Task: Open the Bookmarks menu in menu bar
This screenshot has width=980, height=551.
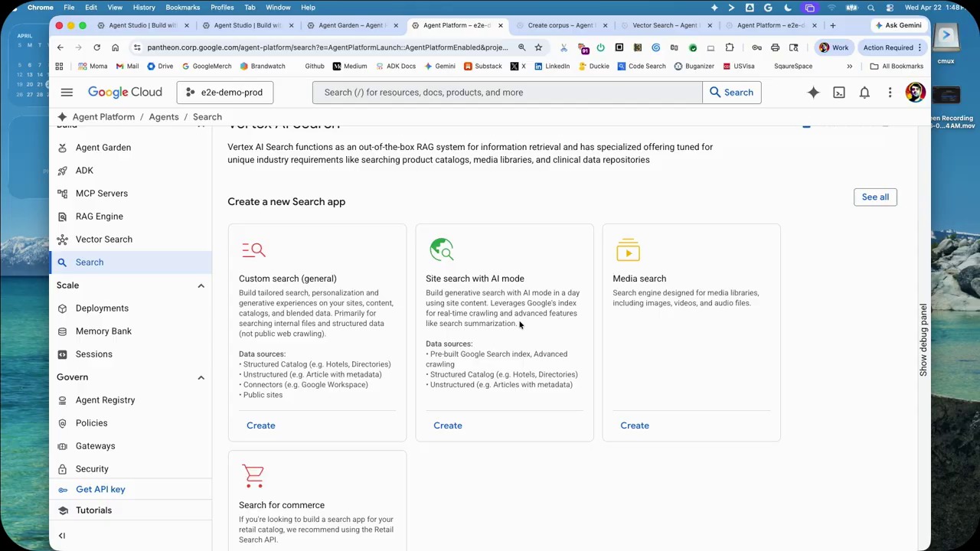Action: click(182, 8)
